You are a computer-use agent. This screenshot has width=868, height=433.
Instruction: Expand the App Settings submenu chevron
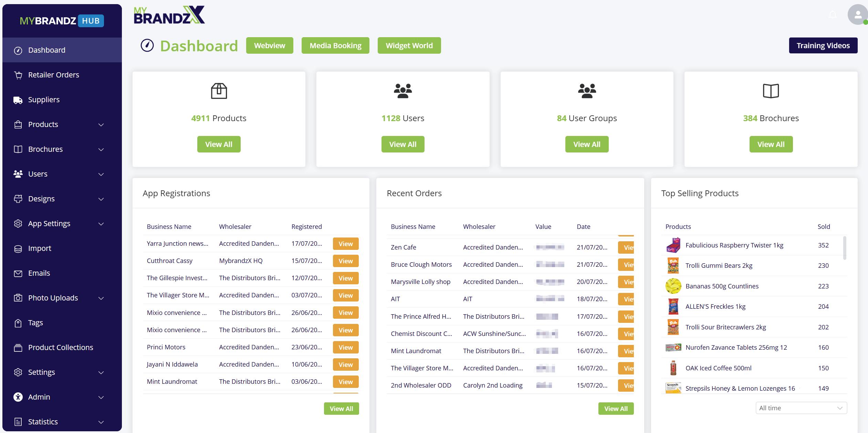pyautogui.click(x=101, y=224)
